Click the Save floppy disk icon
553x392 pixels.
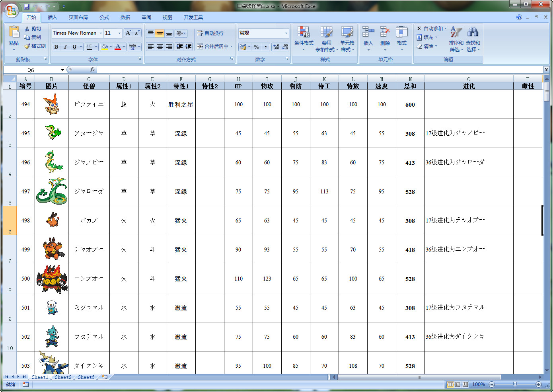tap(27, 7)
